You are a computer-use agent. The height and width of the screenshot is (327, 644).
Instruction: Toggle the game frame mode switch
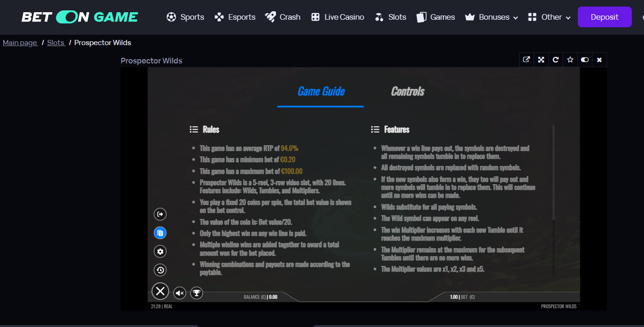(585, 60)
